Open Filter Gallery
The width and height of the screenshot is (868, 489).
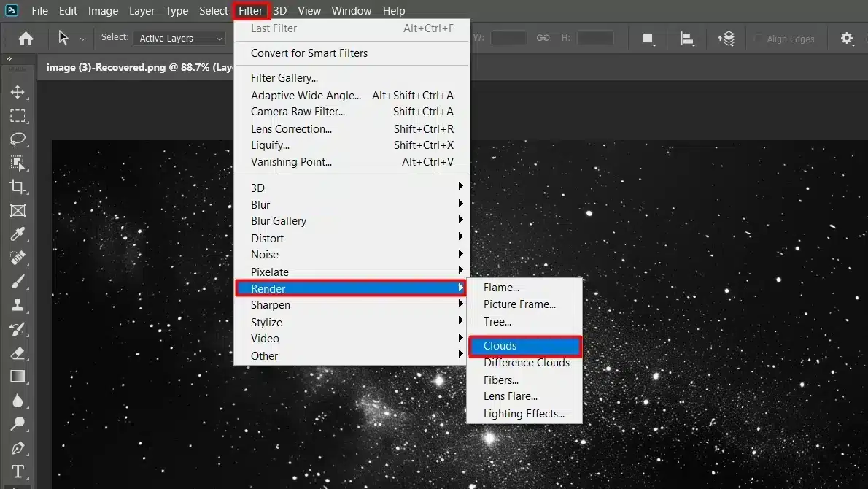352,78
